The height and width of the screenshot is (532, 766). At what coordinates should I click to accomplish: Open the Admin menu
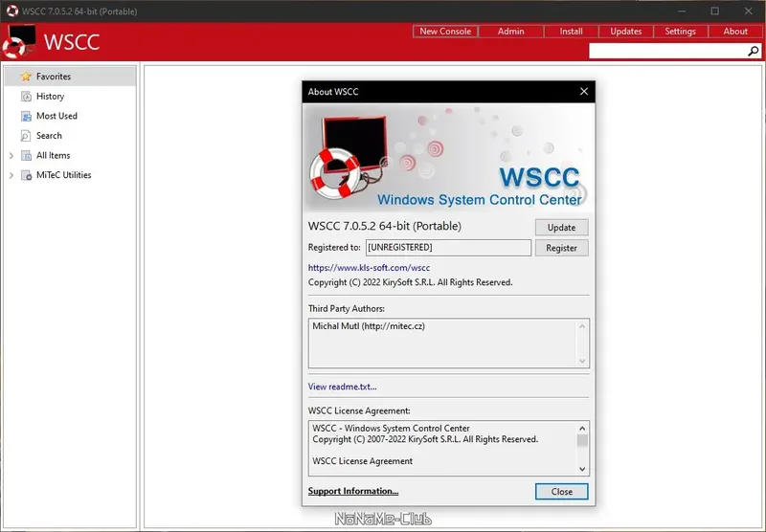pyautogui.click(x=511, y=32)
